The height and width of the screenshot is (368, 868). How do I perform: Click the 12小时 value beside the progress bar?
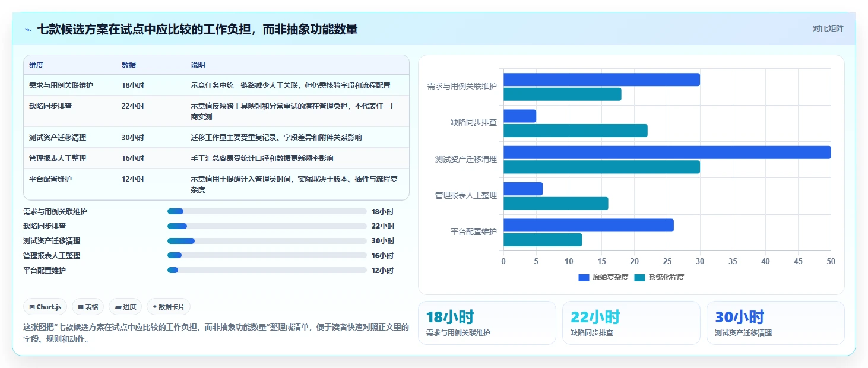(382, 270)
